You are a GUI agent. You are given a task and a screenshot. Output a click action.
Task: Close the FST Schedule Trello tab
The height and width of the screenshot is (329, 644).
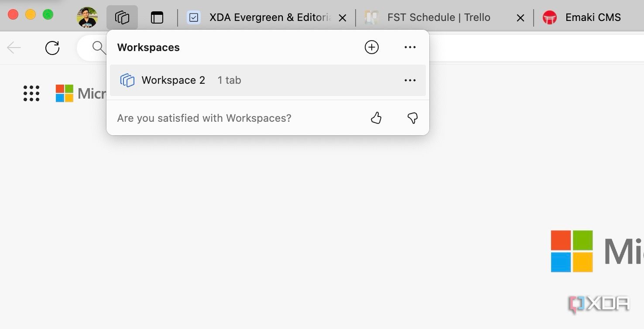(x=520, y=18)
